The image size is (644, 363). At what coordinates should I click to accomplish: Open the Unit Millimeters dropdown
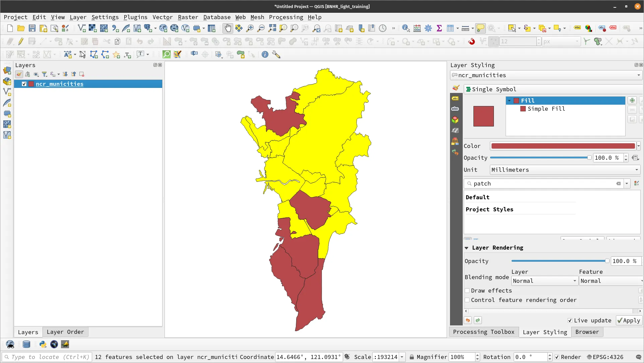click(x=565, y=170)
